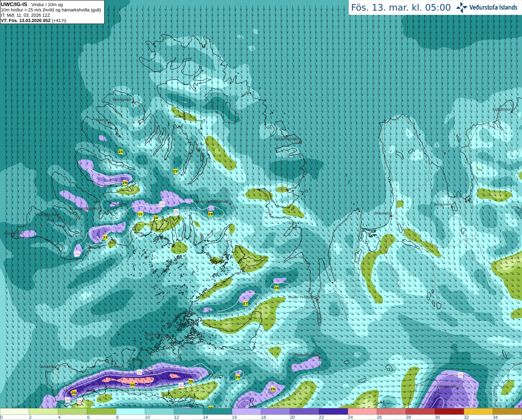The height and width of the screenshot is (420, 522).
Task: Select the 22–24 m/s dark indigo legend swatch
Action: 333,411
